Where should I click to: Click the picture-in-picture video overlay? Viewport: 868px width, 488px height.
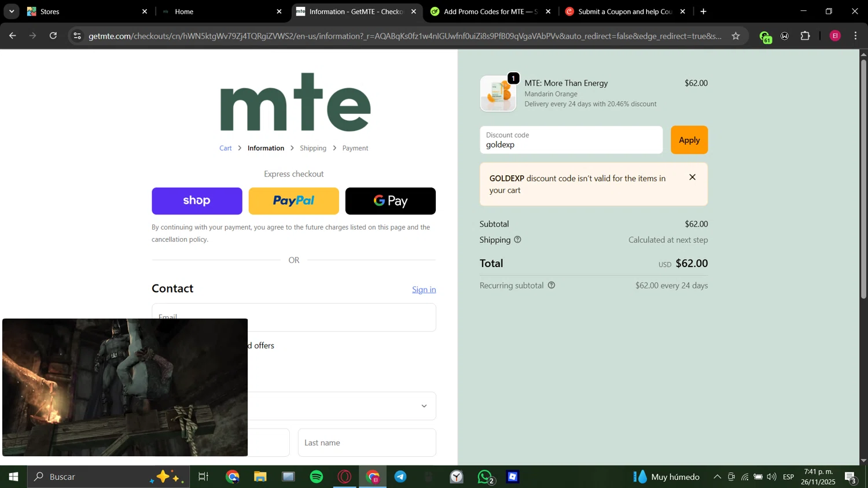pos(125,387)
